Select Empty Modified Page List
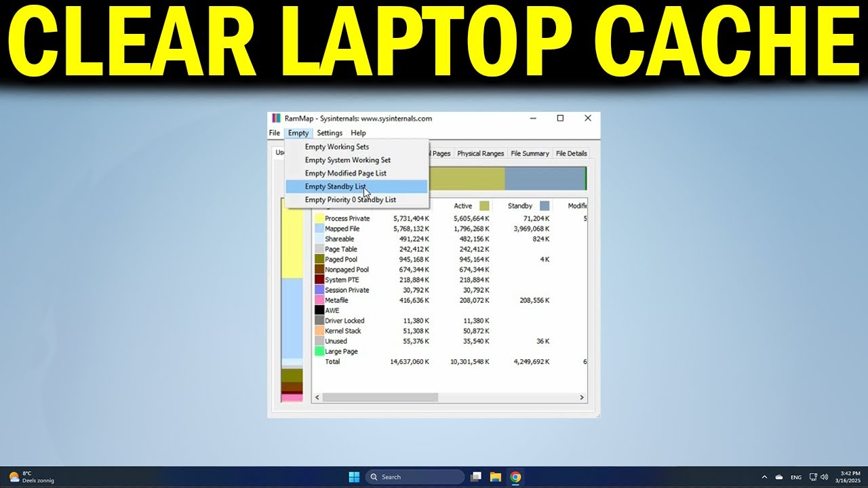 (357, 174)
